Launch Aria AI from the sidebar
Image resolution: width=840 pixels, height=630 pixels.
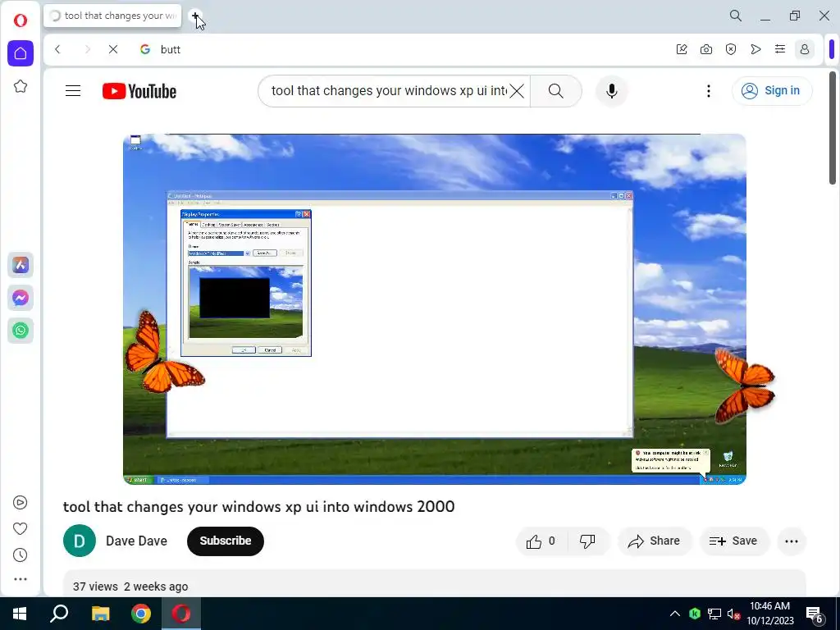coord(21,265)
